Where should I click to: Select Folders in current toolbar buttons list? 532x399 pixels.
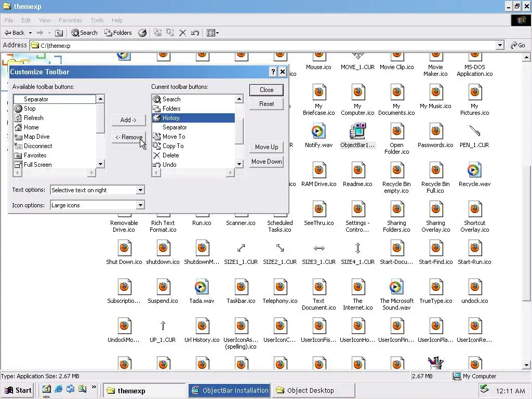click(193, 109)
